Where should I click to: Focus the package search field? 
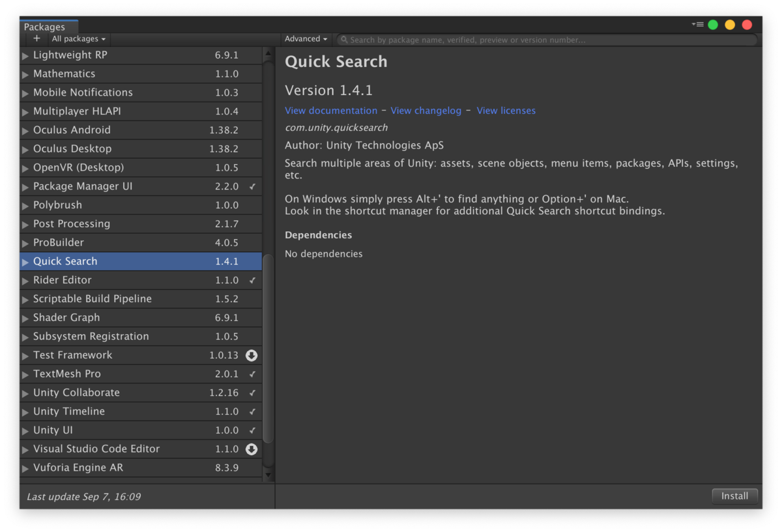(547, 40)
